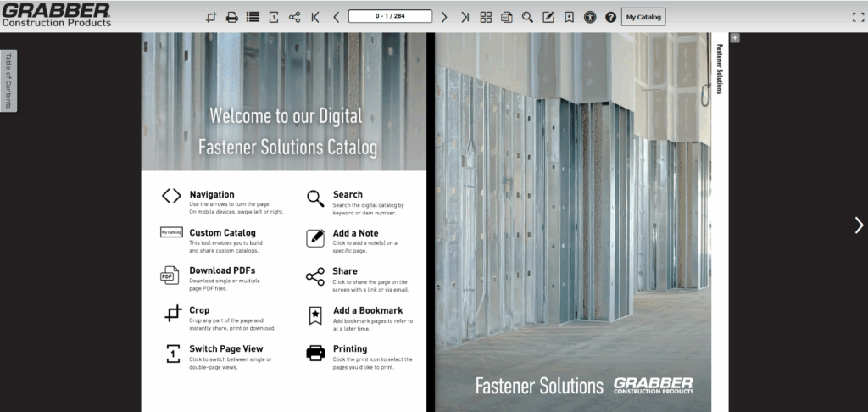Toggle fullscreen mode icon
868x412 pixels.
(858, 17)
